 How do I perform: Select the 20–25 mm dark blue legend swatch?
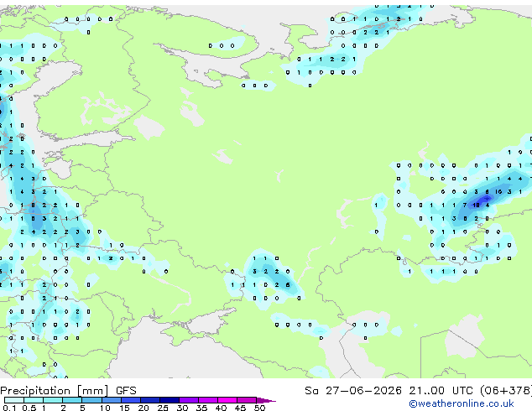pos(150,400)
